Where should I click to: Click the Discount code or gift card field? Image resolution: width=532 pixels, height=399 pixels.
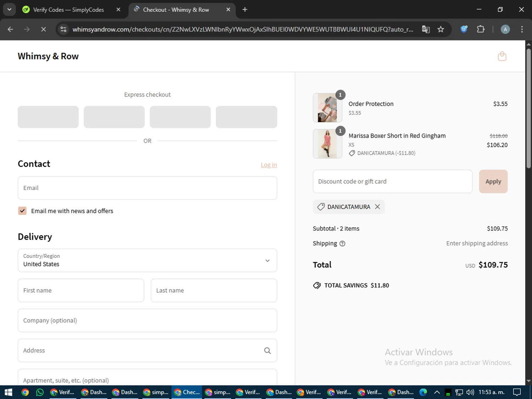point(392,182)
